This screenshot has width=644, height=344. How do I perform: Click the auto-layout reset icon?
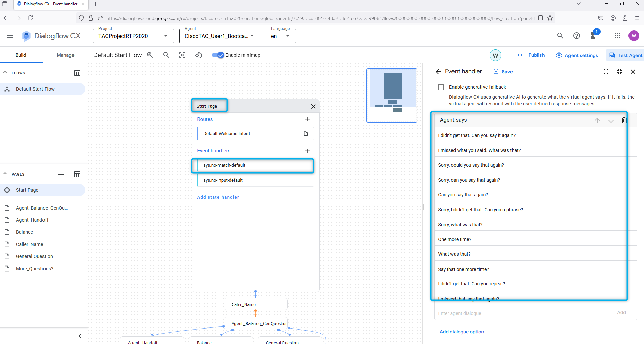tap(199, 55)
